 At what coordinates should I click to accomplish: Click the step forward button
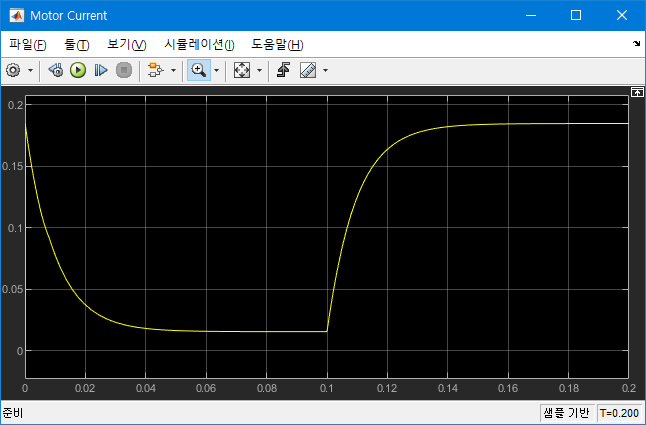[101, 70]
